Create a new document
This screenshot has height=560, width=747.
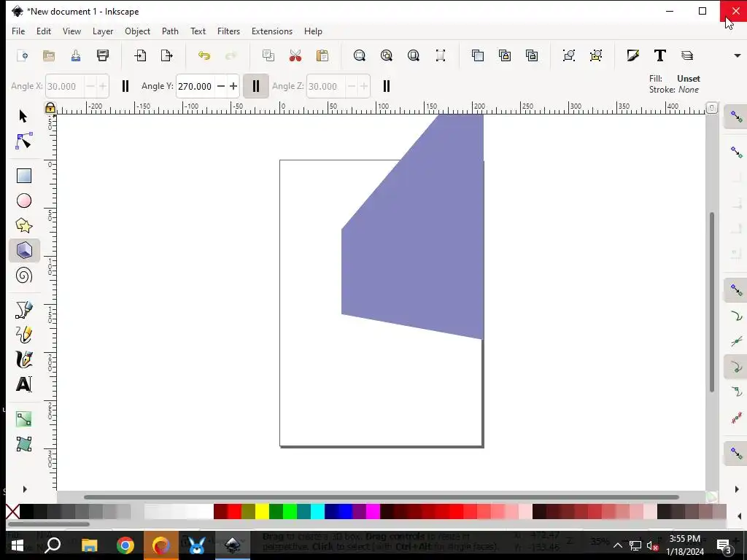tap(22, 55)
